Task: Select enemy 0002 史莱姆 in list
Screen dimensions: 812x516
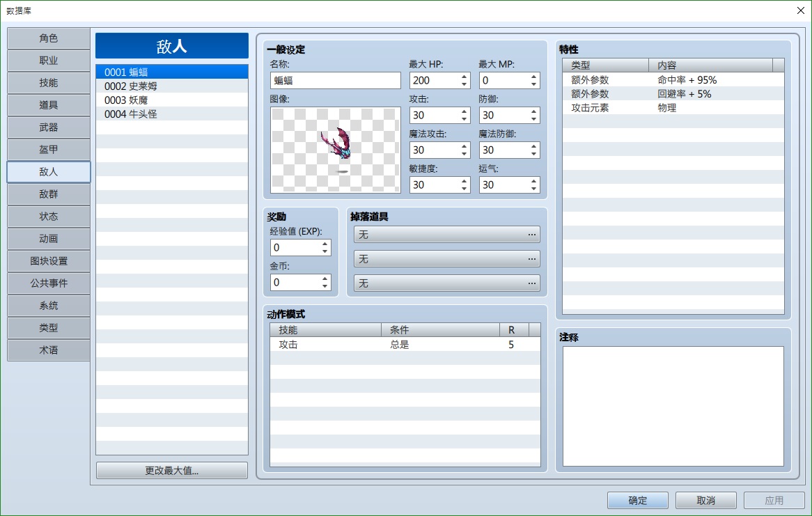Action: pyautogui.click(x=172, y=86)
